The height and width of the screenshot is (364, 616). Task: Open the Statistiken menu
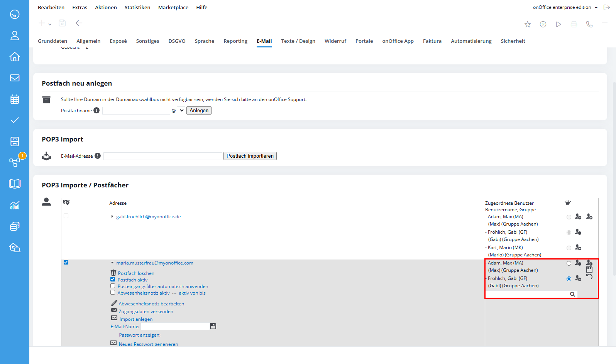pos(137,7)
